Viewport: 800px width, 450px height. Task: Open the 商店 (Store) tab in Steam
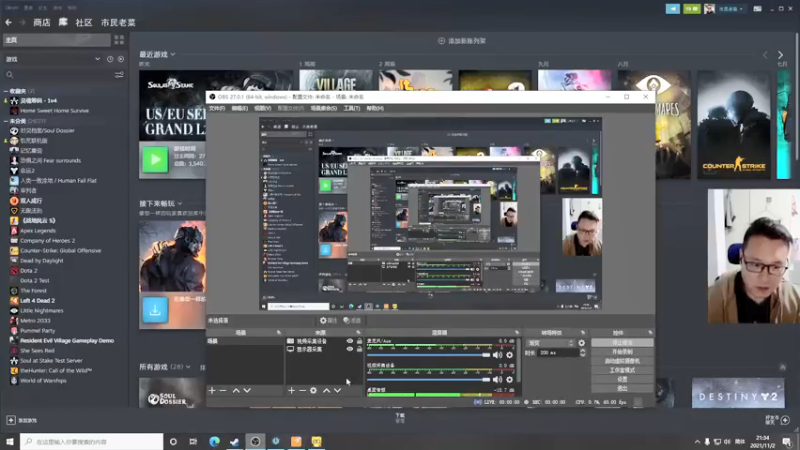pyautogui.click(x=42, y=22)
